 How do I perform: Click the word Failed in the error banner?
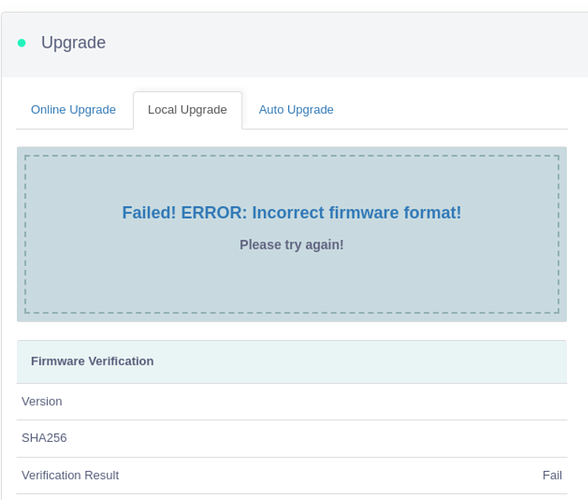(x=149, y=213)
